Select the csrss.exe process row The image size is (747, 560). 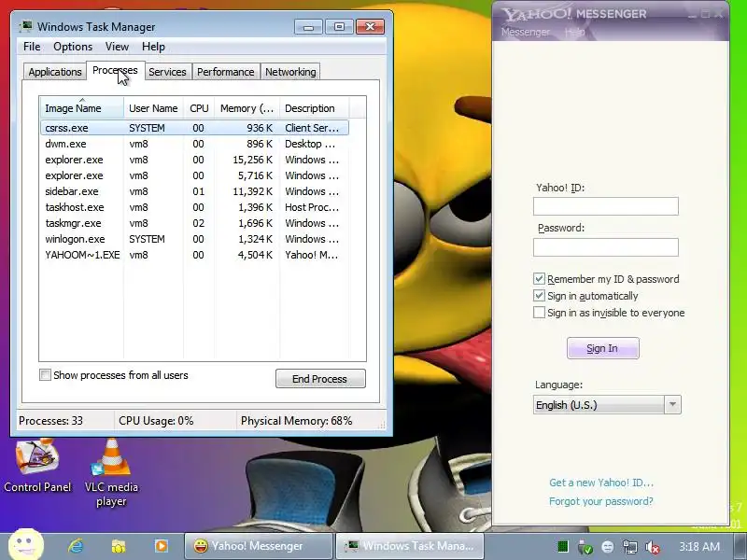click(x=195, y=128)
